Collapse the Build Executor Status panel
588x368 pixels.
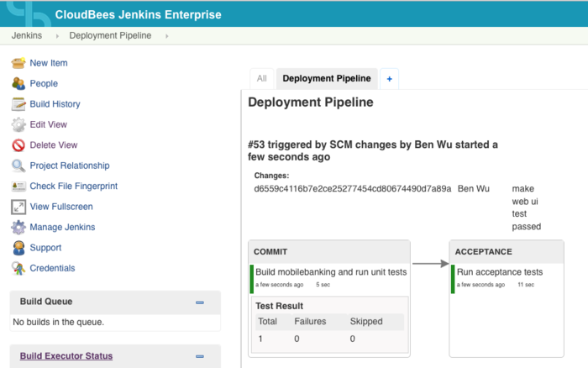(200, 356)
